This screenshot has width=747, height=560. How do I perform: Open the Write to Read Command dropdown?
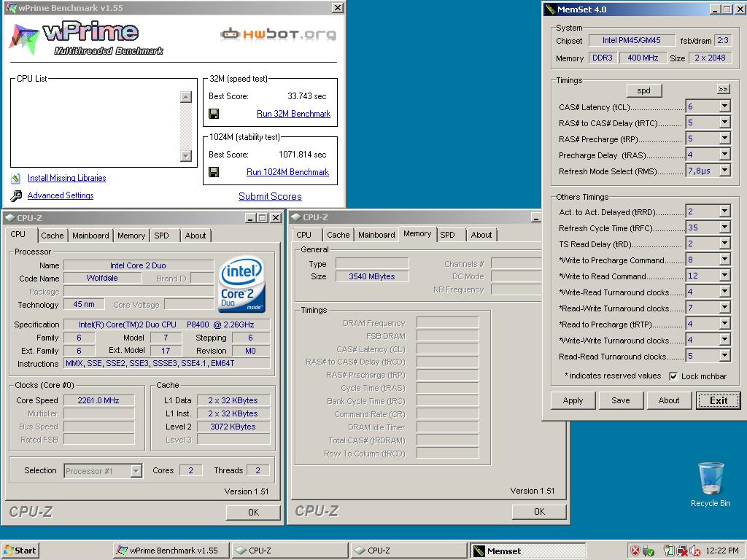(724, 276)
